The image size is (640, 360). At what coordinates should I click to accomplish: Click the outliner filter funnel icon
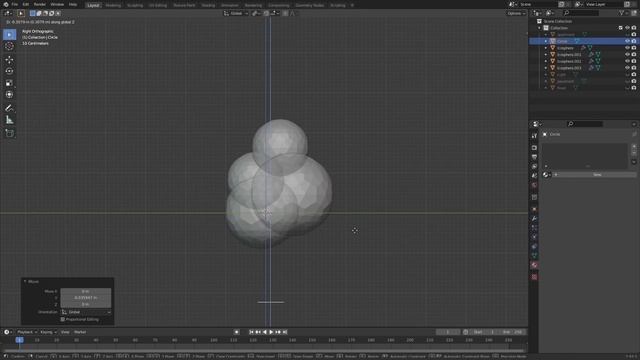(622, 13)
